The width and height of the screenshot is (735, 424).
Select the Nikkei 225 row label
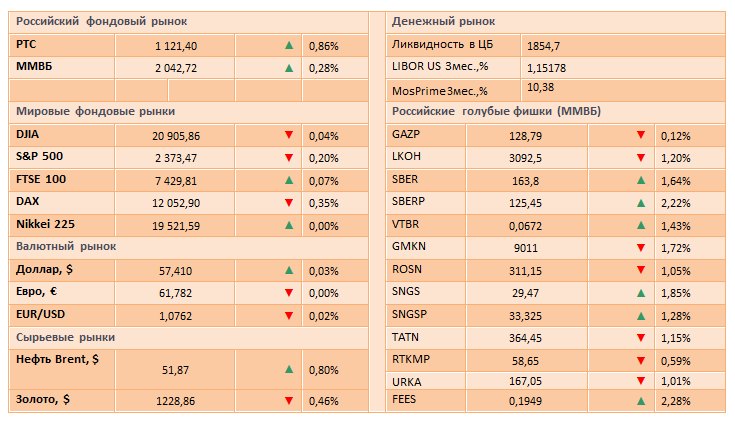[x=46, y=225]
